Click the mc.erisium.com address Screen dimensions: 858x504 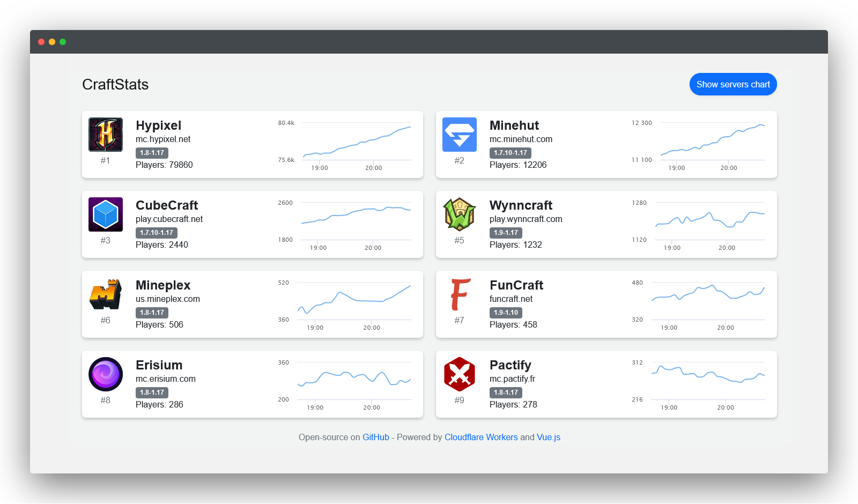point(166,379)
